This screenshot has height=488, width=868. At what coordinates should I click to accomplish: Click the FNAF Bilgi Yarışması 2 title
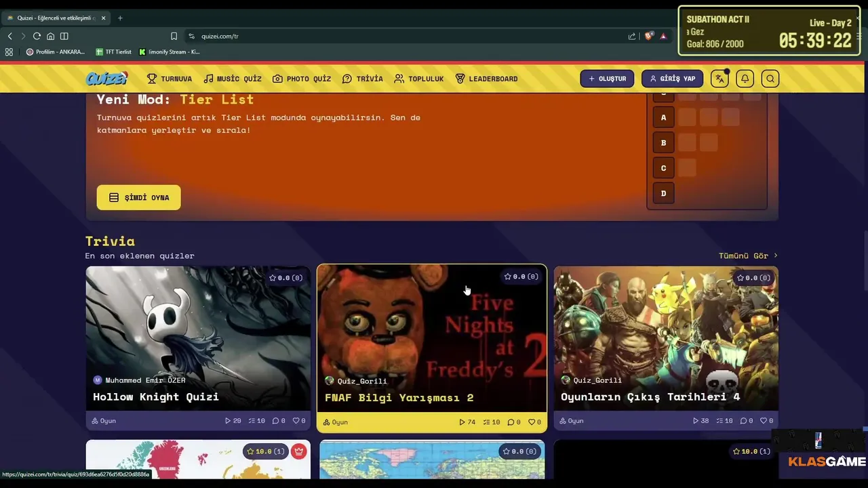coord(399,398)
